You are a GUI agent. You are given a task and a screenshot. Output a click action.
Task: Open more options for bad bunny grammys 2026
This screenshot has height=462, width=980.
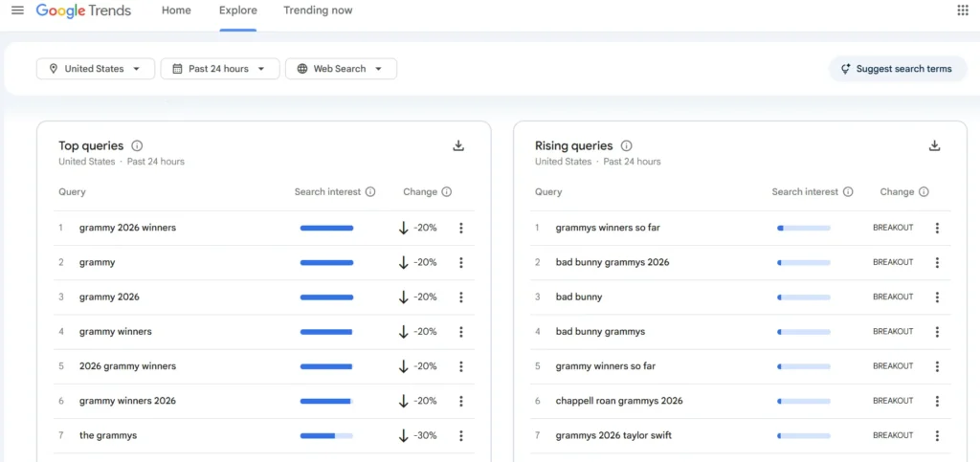tap(937, 263)
